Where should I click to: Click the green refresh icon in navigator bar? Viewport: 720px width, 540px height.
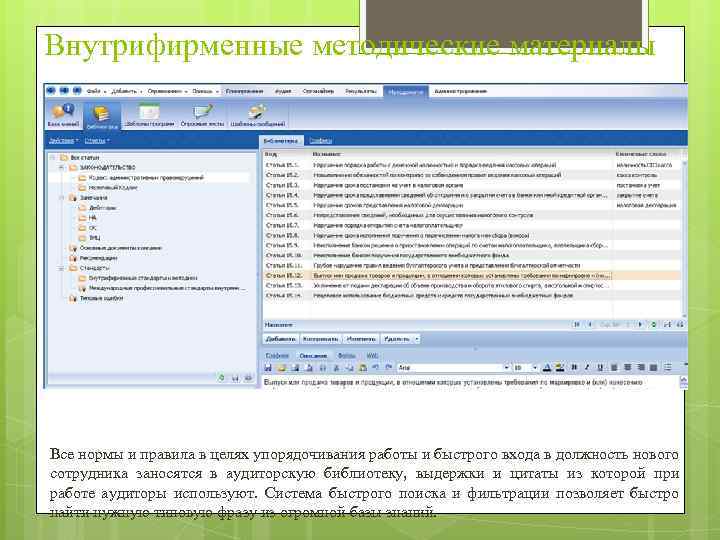coord(654,325)
